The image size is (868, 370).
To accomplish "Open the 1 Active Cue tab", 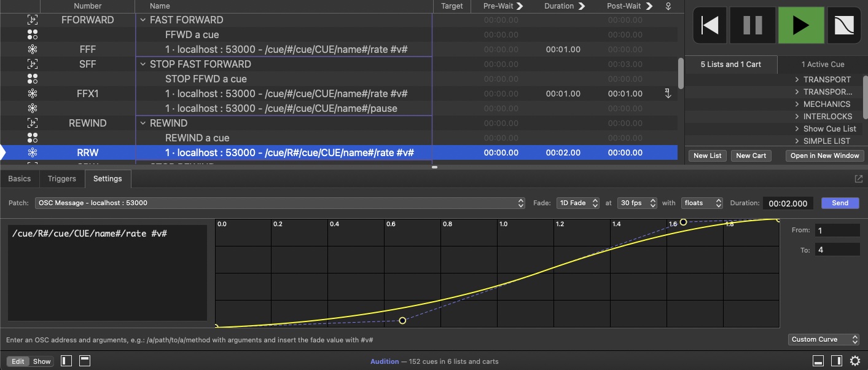I will pyautogui.click(x=822, y=65).
